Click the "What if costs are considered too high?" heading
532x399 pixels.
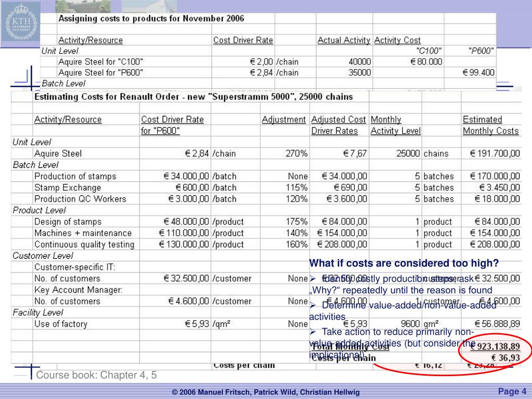pos(404,263)
